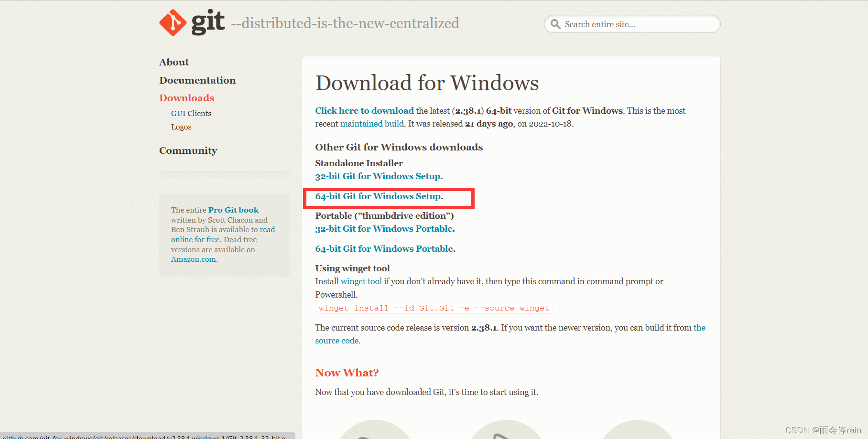Download 32-bit Git for Windows Portable
Screen dimensions: 868x439
pyautogui.click(x=384, y=229)
